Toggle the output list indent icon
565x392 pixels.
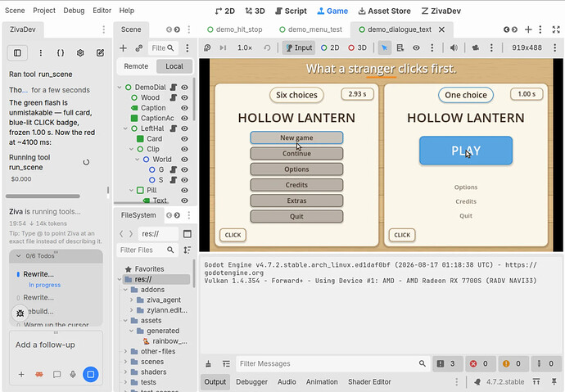pos(226,363)
